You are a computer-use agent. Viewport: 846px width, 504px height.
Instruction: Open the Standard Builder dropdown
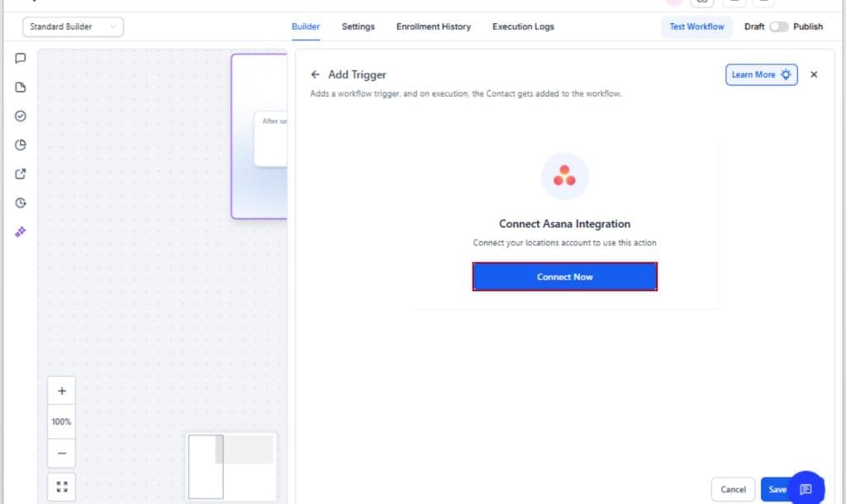click(73, 26)
